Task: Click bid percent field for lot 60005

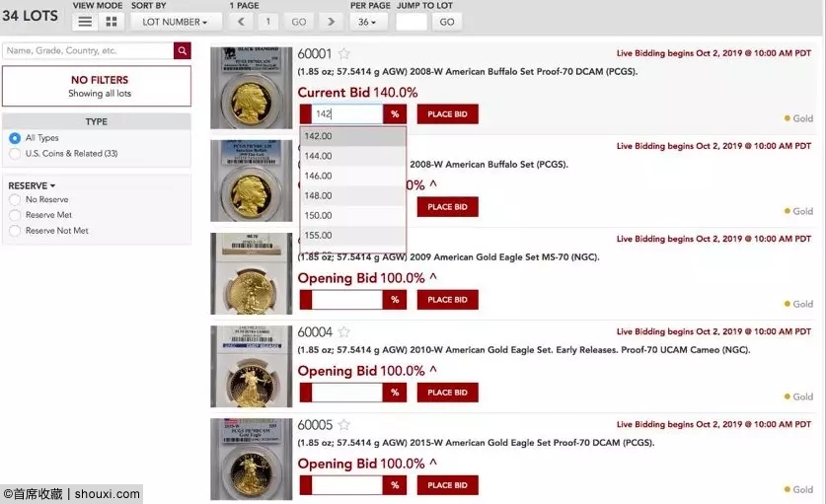Action: [347, 485]
